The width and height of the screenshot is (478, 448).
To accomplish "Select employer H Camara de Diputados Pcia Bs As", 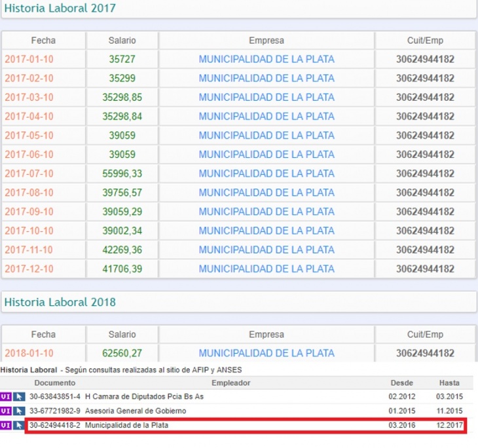I will click(144, 397).
